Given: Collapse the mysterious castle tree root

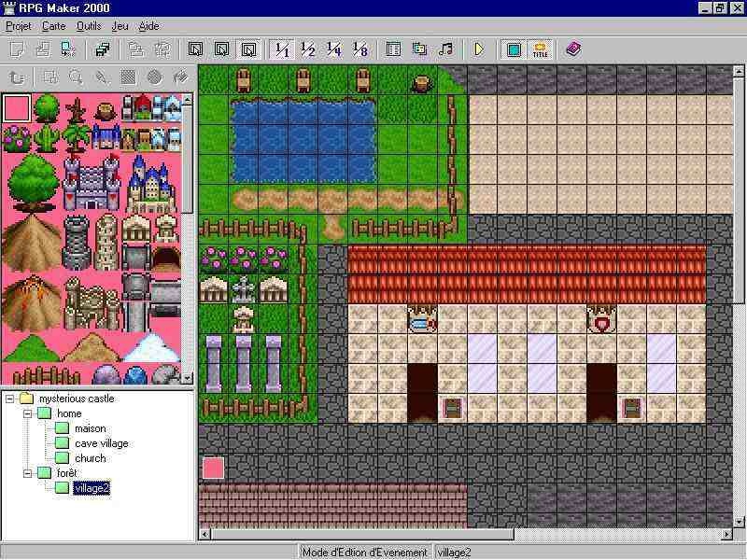Looking at the screenshot, I should tap(10, 399).
